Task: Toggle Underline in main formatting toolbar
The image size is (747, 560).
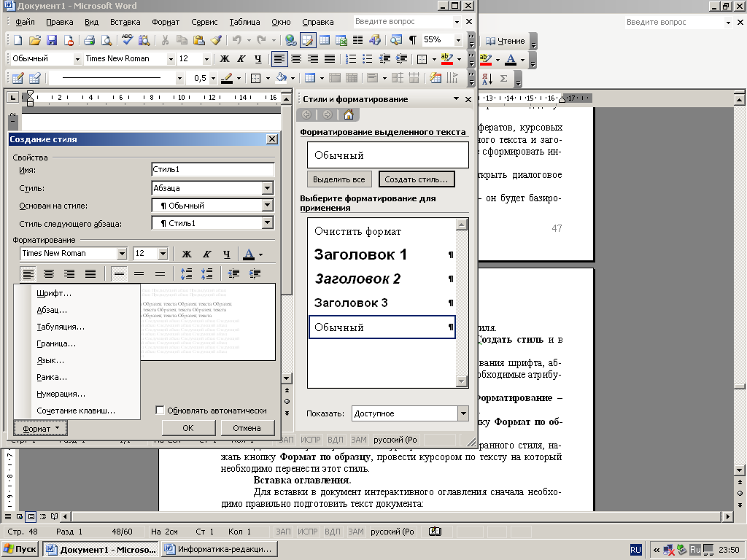Action: click(x=258, y=59)
